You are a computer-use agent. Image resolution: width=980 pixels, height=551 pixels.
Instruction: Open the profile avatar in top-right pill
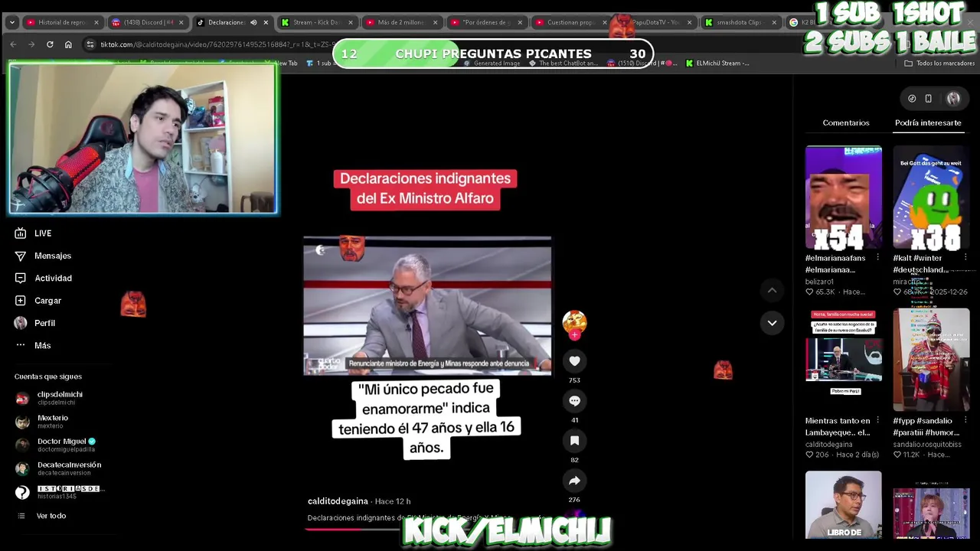(953, 98)
